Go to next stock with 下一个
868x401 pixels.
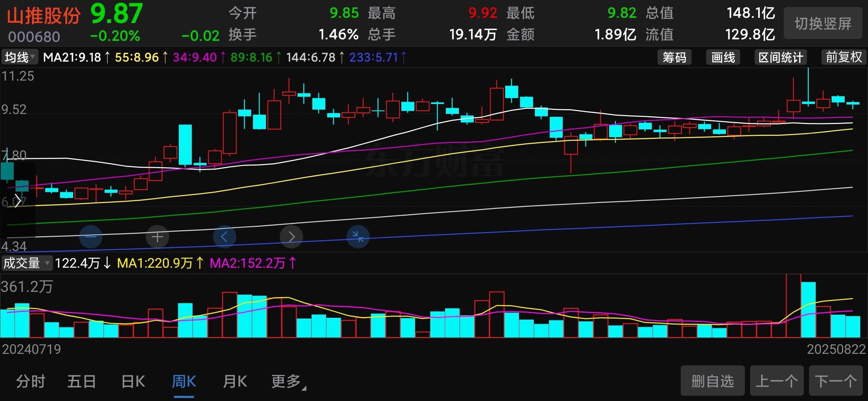(x=836, y=381)
